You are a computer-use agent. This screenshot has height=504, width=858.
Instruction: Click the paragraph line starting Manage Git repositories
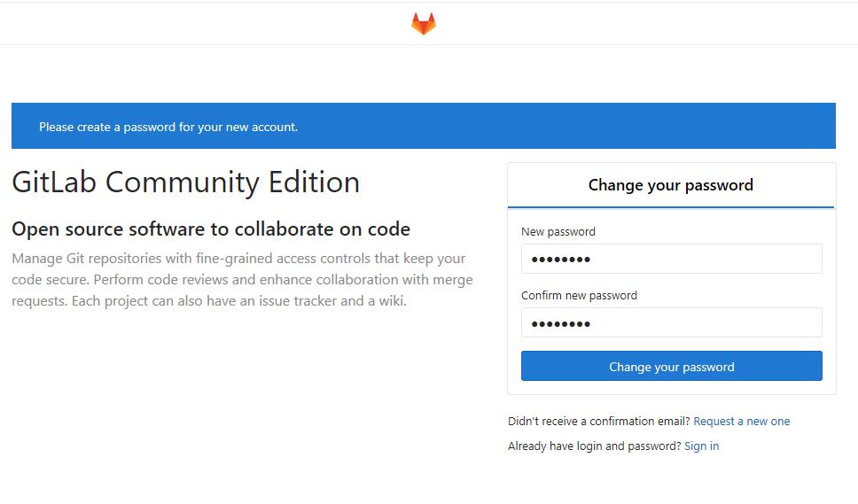(x=238, y=259)
